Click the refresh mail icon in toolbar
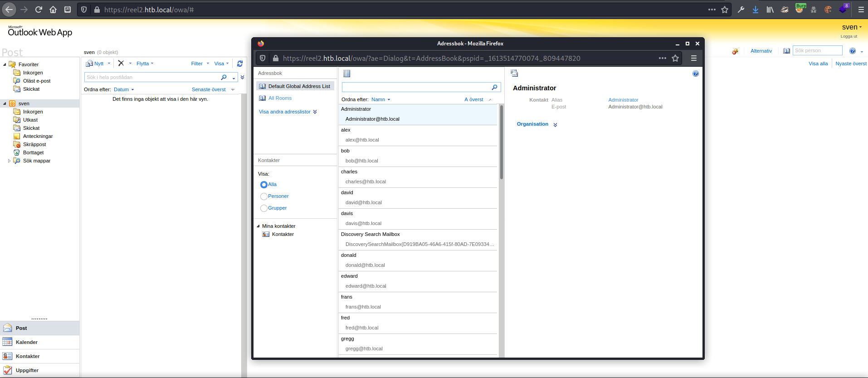The width and height of the screenshot is (868, 378). [x=240, y=64]
